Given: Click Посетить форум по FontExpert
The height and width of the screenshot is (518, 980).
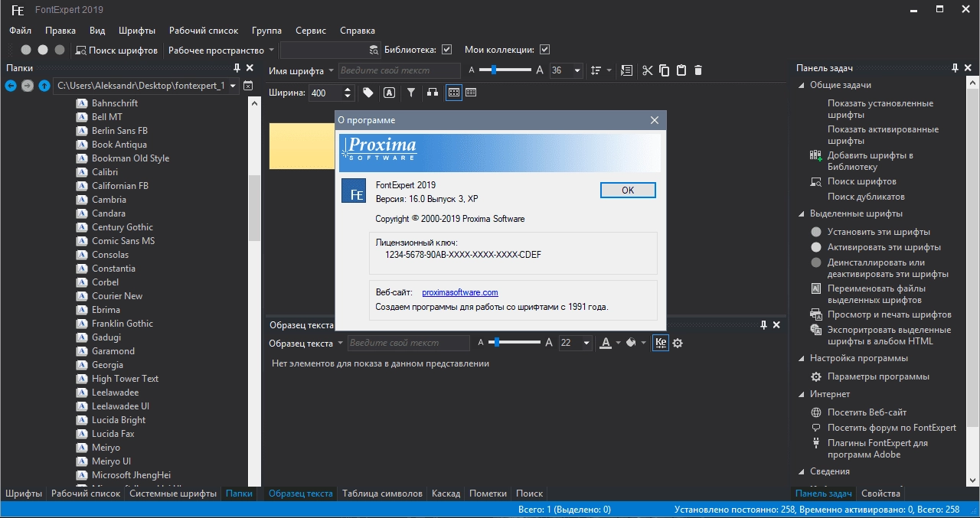Looking at the screenshot, I should pos(892,428).
